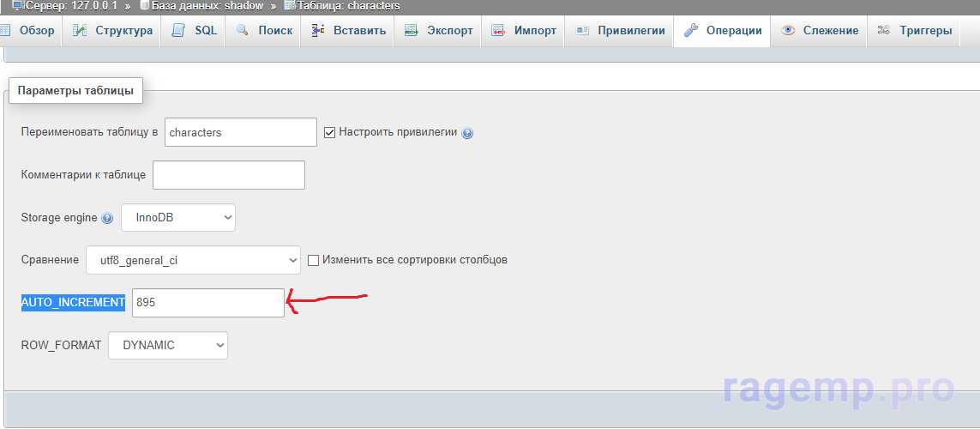The width and height of the screenshot is (980, 429).
Task: Click the Import tab icon
Action: point(498,31)
